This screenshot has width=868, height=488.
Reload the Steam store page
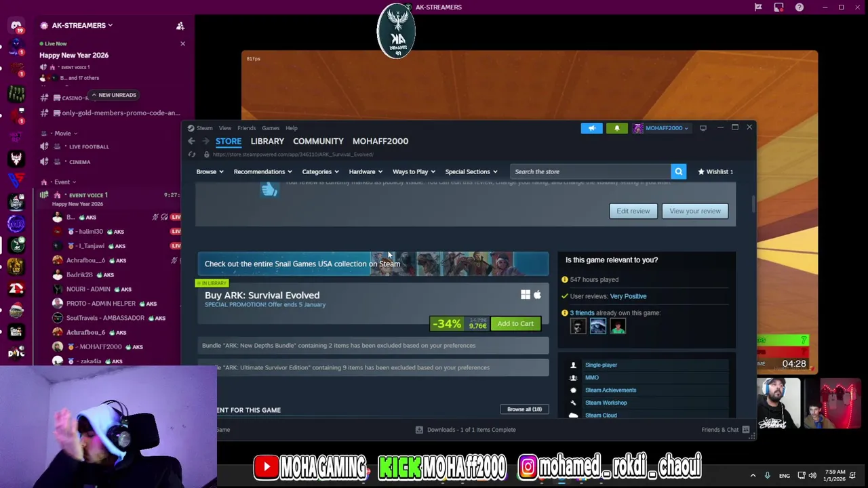pos(193,155)
